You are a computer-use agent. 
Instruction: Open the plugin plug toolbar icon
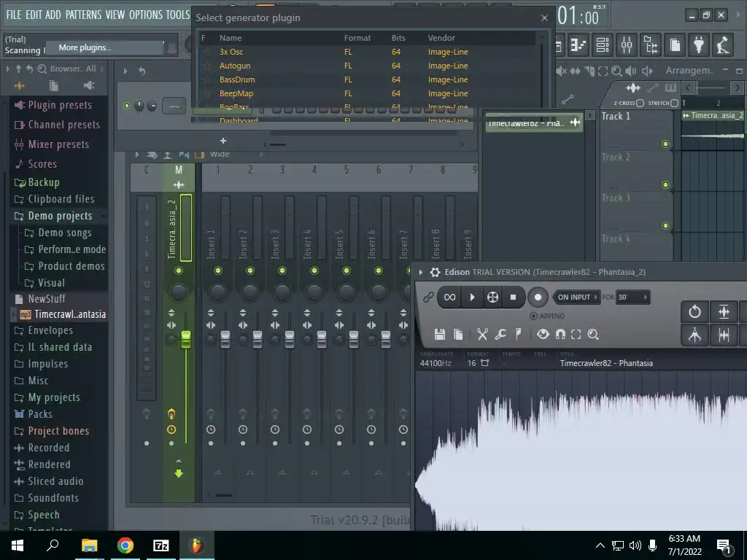pyautogui.click(x=699, y=45)
